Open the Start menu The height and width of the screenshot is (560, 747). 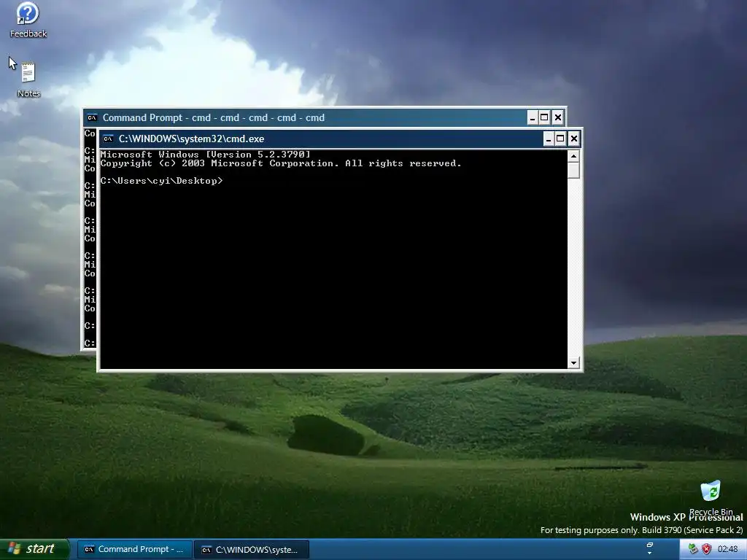coord(35,549)
